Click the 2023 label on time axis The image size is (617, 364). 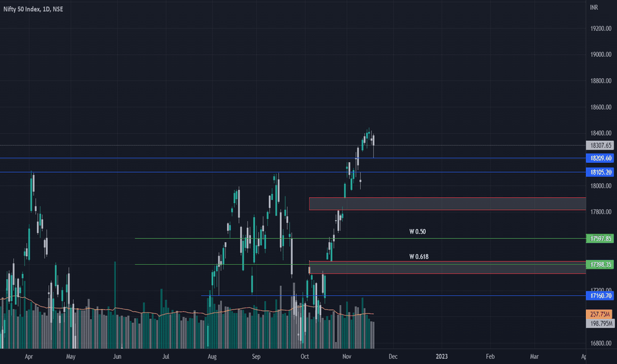(442, 357)
